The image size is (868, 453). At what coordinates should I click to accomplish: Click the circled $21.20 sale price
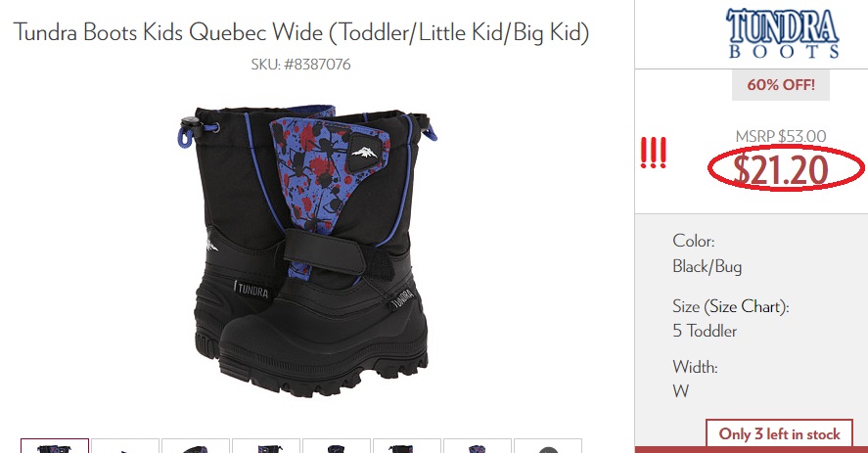(x=781, y=170)
